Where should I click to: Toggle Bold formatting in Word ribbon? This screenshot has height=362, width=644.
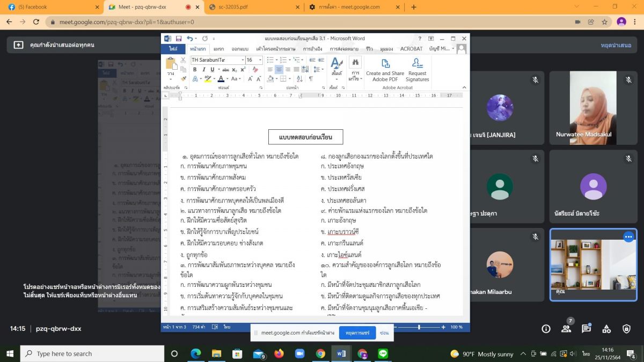tap(195, 70)
